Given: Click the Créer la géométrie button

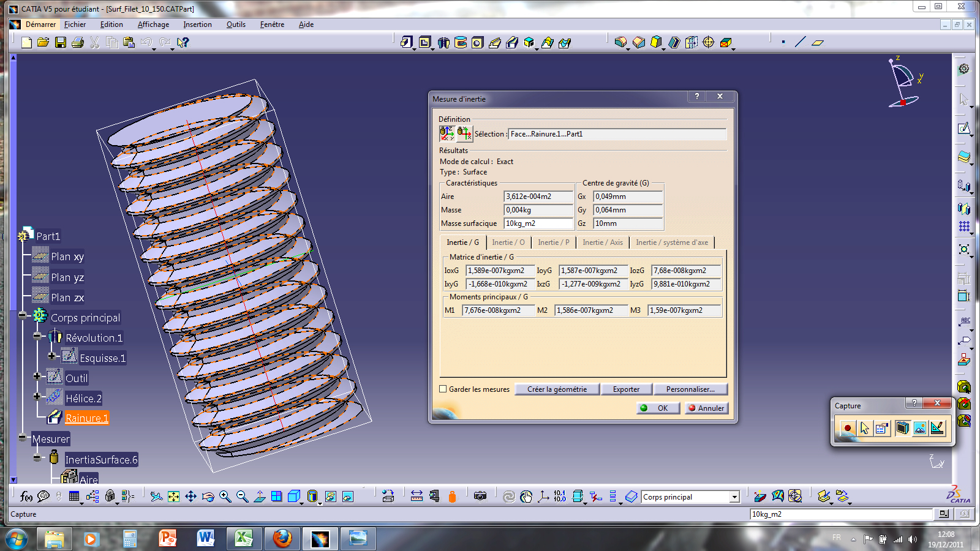Looking at the screenshot, I should (557, 389).
